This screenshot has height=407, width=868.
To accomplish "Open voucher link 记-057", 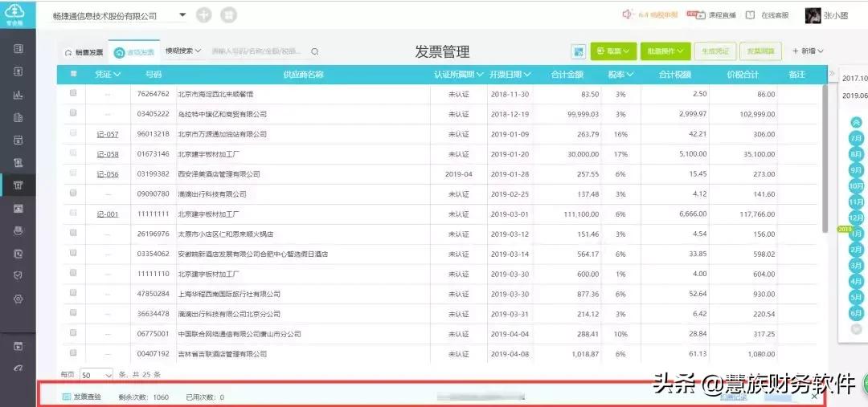I will pyautogui.click(x=108, y=134).
